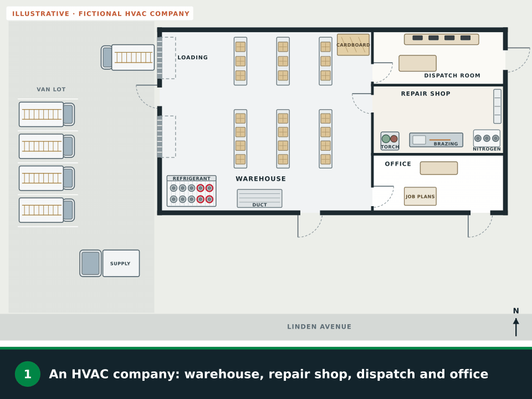
Task: Click the JOB PLANS table
Action: (420, 196)
